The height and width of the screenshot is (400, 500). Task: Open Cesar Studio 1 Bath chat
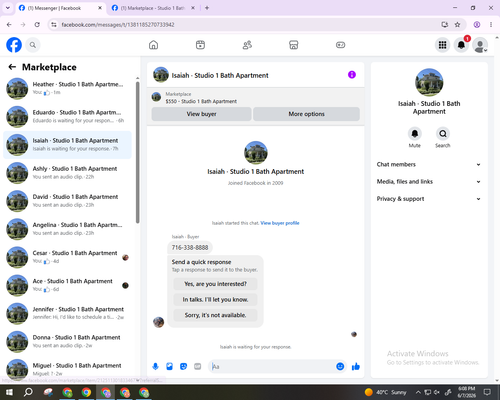(x=67, y=257)
